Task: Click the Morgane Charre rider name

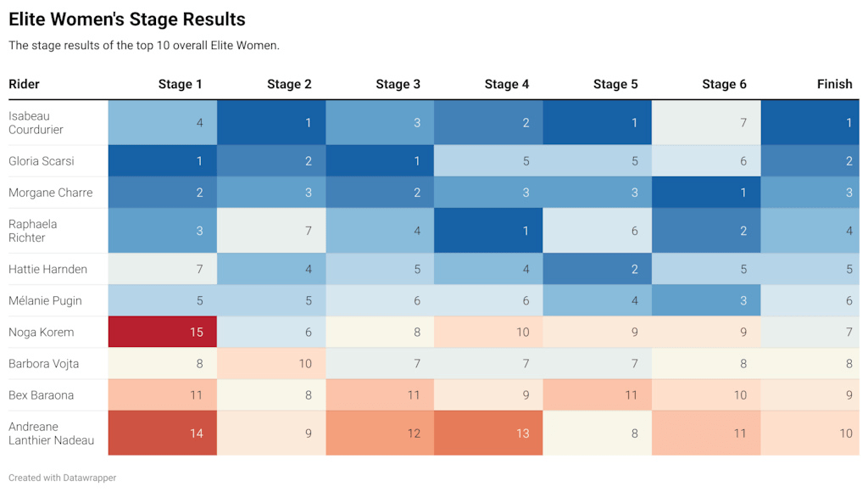Action: (50, 193)
